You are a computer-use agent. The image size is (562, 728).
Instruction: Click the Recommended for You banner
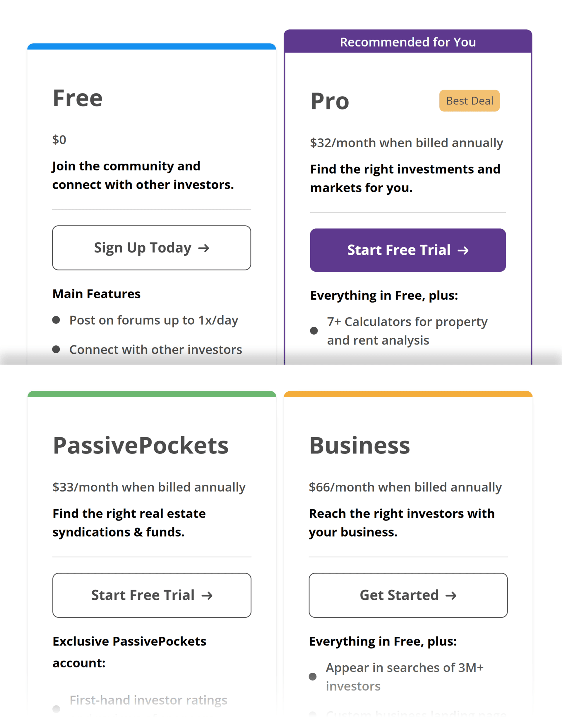pos(408,42)
